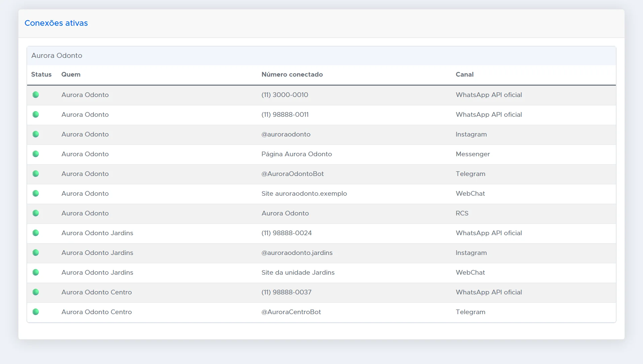Screen dimensions: 643x364
Task: Click the status dot in the (11) 98888-0011 row
Action: [35, 114]
